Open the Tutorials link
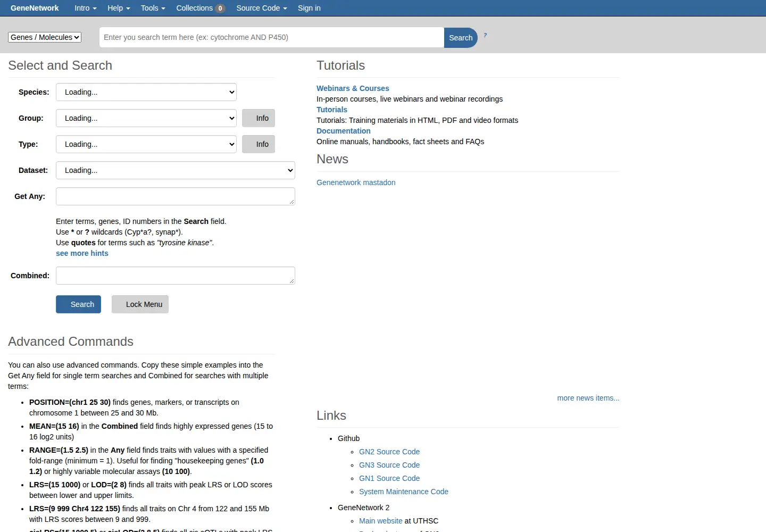The width and height of the screenshot is (766, 532). pyautogui.click(x=332, y=110)
